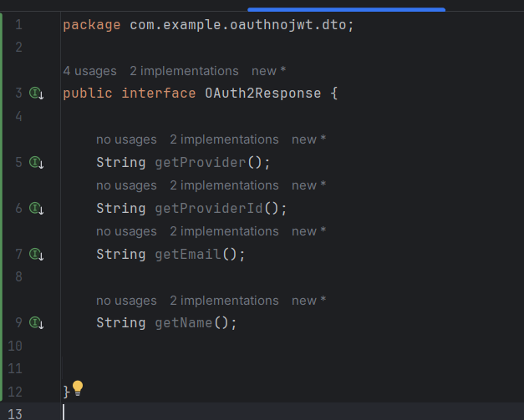Screen dimensions: 524x420
Task: Click the 'package' keyword on line 1
Action: 92,25
